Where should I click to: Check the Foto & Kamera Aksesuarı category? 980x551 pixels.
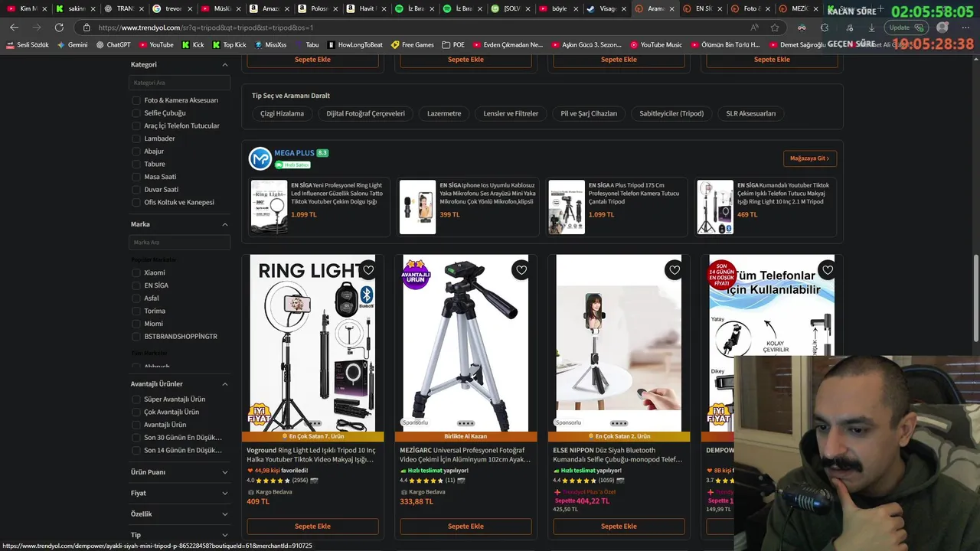[x=136, y=100]
